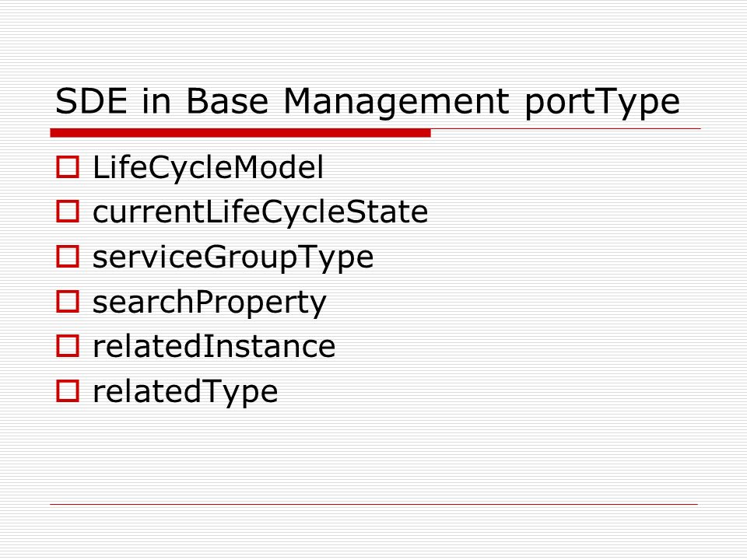The image size is (747, 560).
Task: Click the thick red bar under title
Action: point(240,133)
